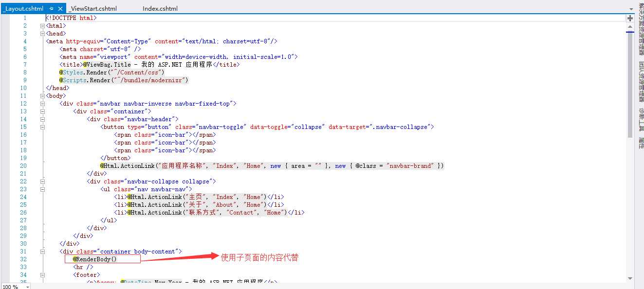Click the meta charset="utf-8" line
This screenshot has height=289, width=644.
click(x=100, y=49)
